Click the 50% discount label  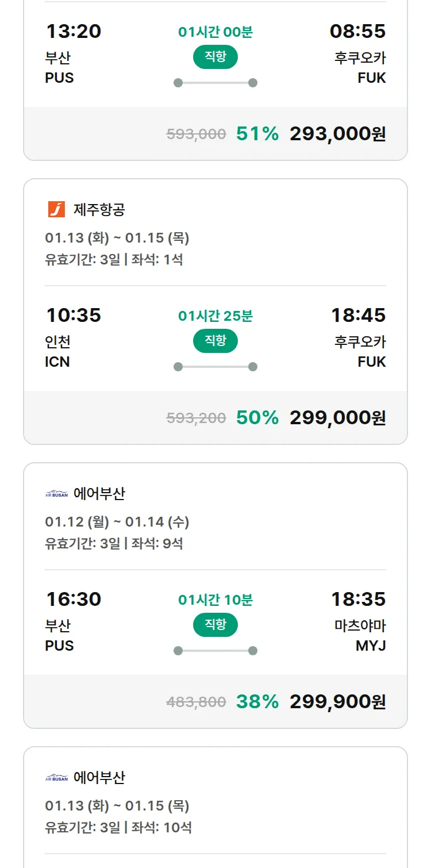pyautogui.click(x=257, y=418)
